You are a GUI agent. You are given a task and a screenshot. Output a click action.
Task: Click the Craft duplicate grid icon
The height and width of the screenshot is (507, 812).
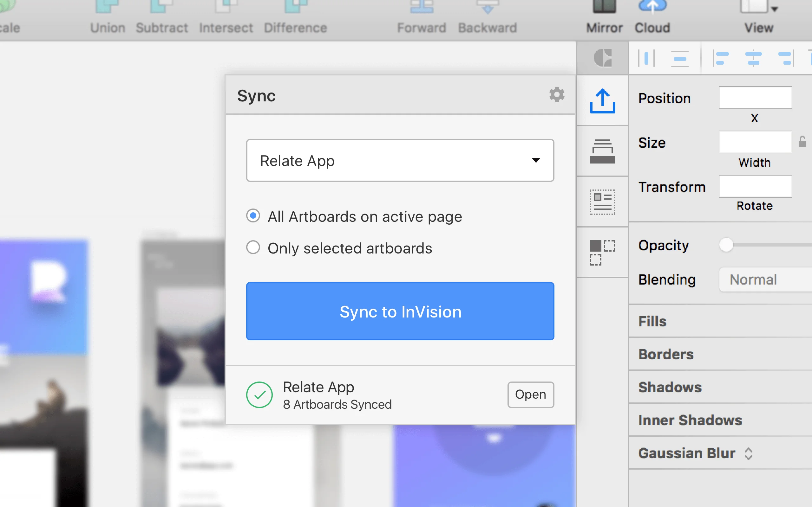coord(602,253)
